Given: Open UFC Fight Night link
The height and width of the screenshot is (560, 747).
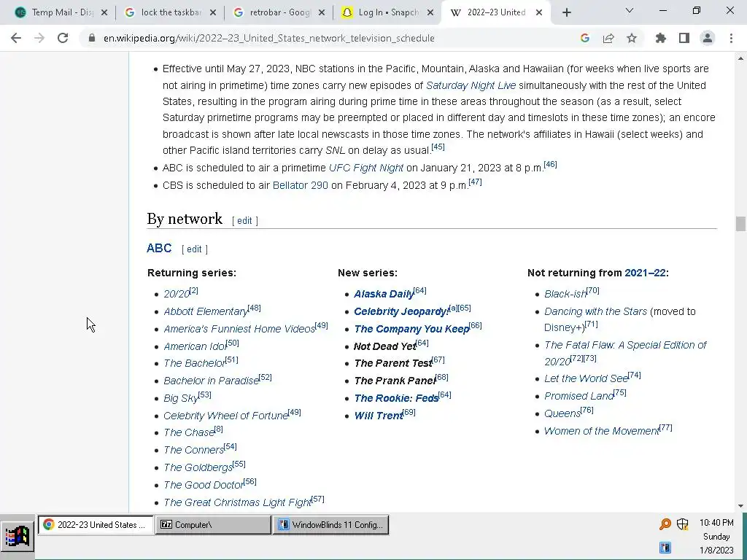Looking at the screenshot, I should click(366, 168).
